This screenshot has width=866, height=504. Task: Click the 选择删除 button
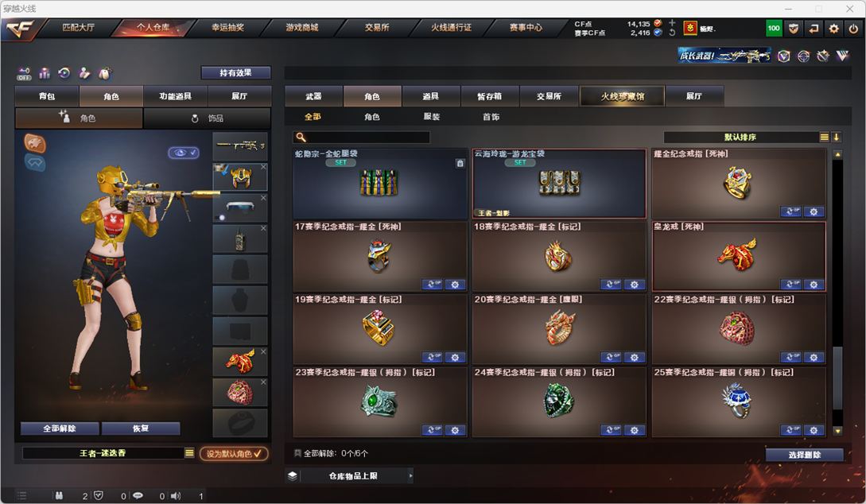click(804, 455)
